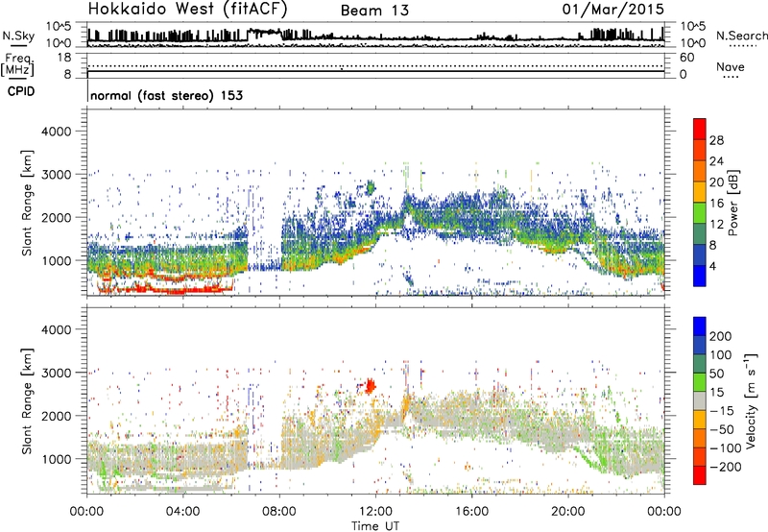The image size is (768, 532).
Task: Click the 'N.Sky' legend label
Action: click(18, 36)
